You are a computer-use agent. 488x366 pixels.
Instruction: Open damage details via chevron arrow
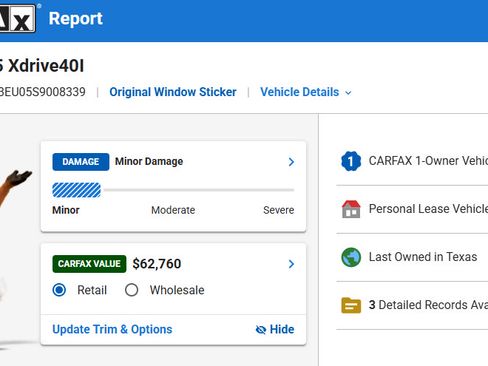291,162
